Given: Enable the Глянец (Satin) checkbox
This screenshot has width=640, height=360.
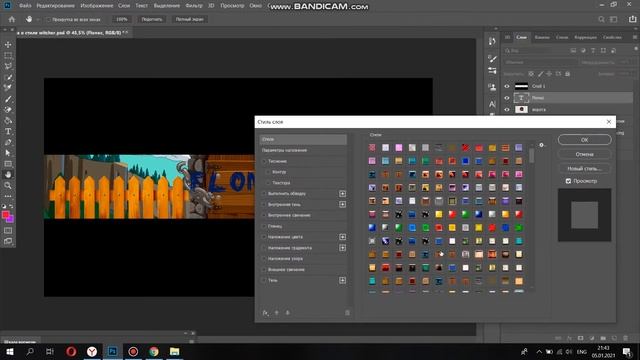Looking at the screenshot, I should [264, 226].
